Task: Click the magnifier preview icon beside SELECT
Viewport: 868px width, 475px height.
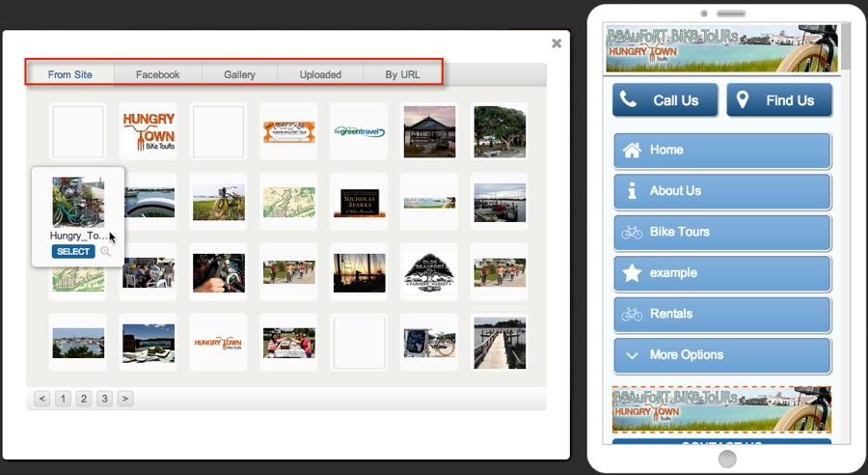Action: 105,252
